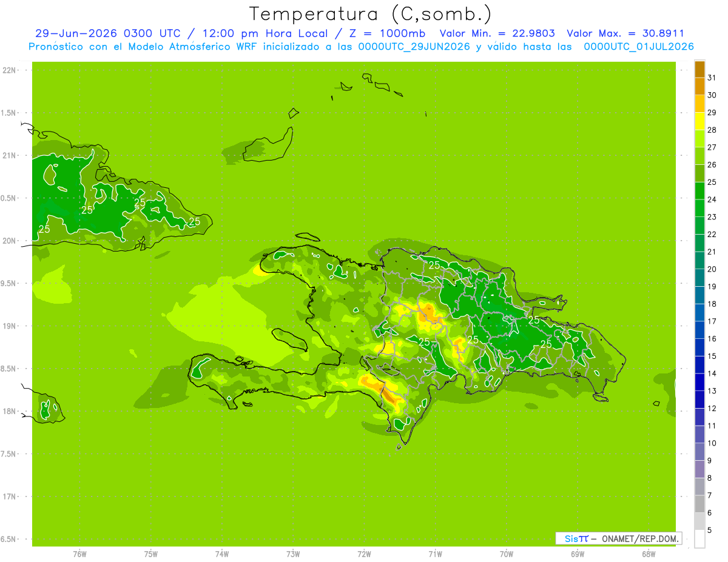Click the '27' value on the color legend
This screenshot has height=562, width=728.
pyautogui.click(x=712, y=147)
